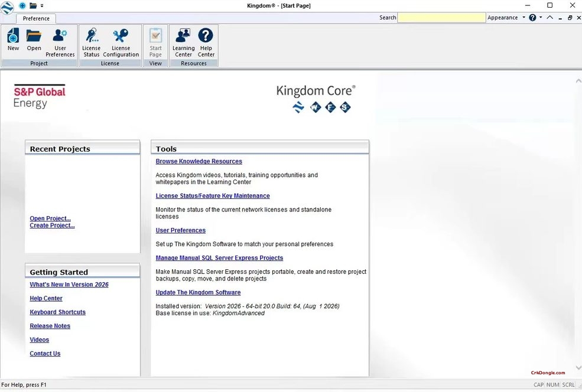This screenshot has height=392, width=582.
Task: Open Manage Manual SQL Server Express Projects
Action: [219, 258]
